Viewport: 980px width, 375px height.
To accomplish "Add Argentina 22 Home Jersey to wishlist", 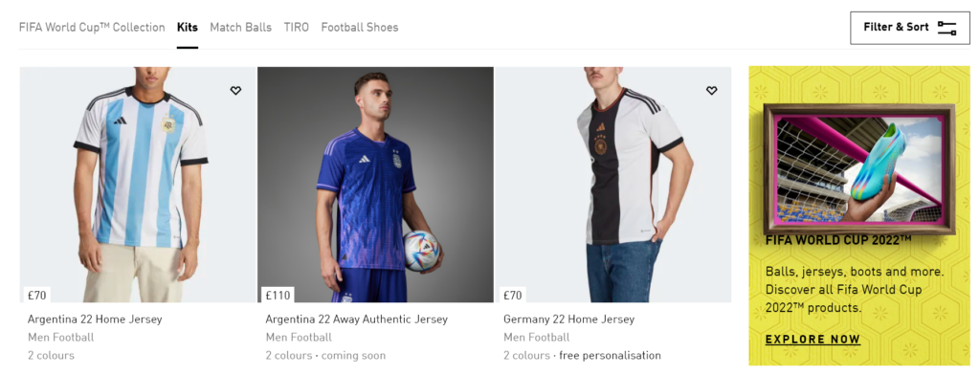I will pos(235,91).
